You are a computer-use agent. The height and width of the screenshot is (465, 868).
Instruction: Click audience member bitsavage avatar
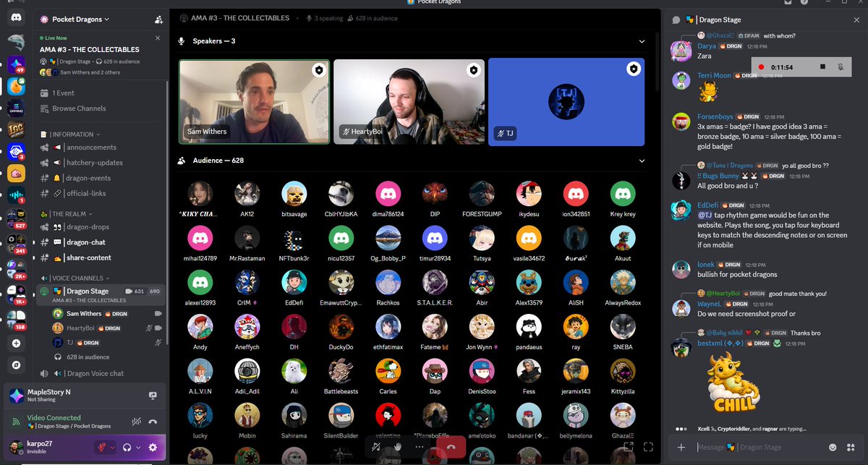tap(294, 193)
